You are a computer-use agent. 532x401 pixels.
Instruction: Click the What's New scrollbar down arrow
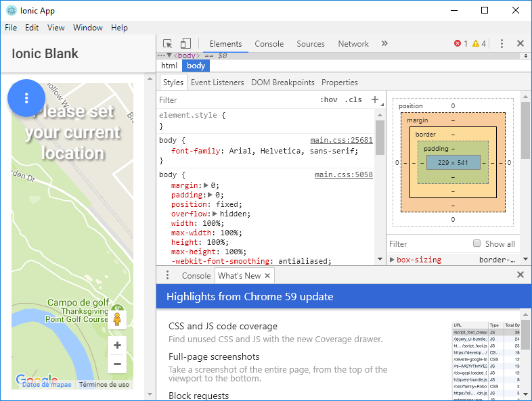click(x=525, y=394)
